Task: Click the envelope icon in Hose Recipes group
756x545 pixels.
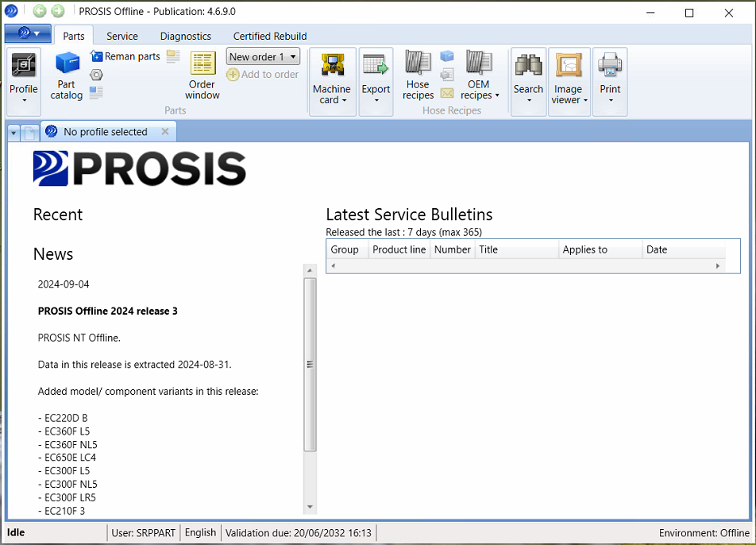Action: tap(447, 93)
